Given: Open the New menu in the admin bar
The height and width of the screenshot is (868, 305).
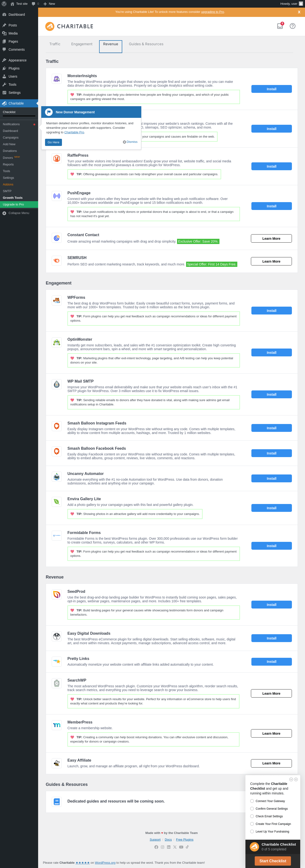Looking at the screenshot, I should click(49, 4).
